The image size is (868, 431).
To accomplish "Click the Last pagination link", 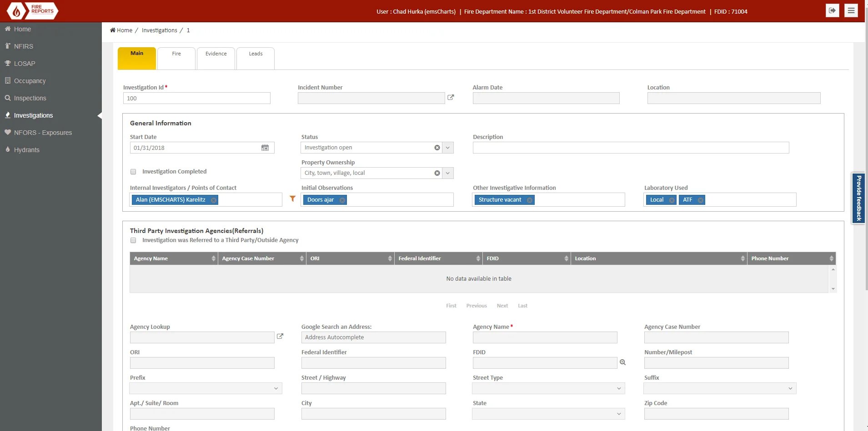I will point(523,306).
